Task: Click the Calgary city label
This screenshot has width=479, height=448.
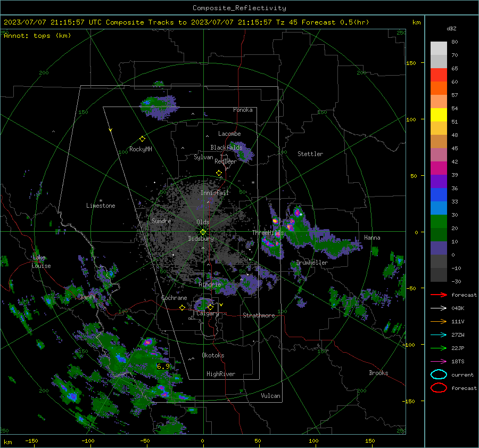Action: pos(208,313)
